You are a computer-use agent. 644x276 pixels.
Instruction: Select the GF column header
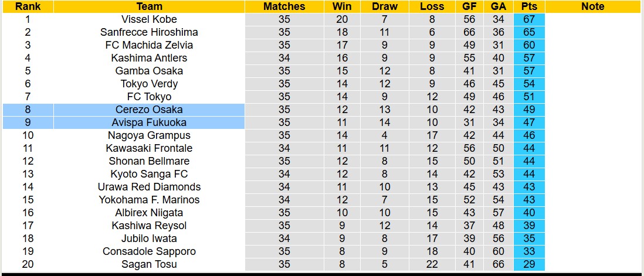469,6
